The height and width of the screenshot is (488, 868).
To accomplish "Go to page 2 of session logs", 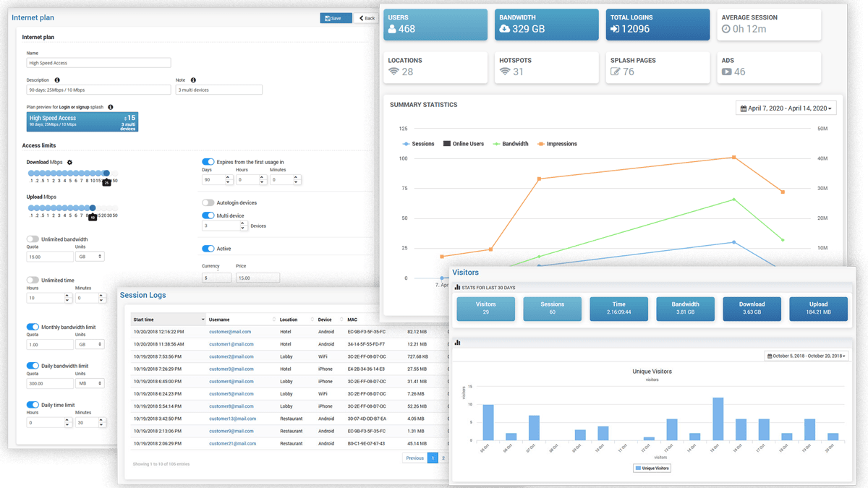I will pos(443,458).
